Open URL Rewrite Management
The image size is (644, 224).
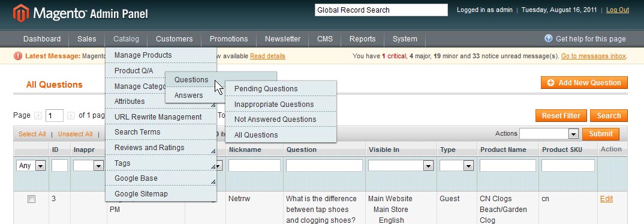pos(161,117)
